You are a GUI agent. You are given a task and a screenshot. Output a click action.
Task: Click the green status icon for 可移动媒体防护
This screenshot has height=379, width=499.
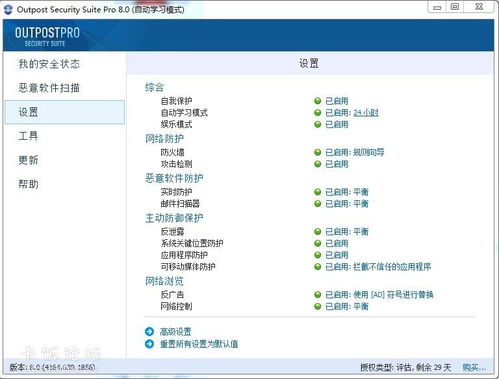318,267
